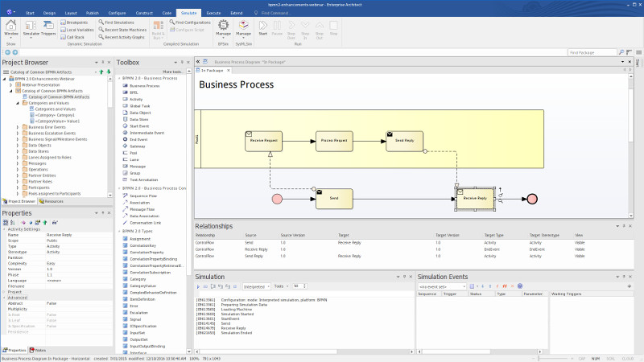Expand the Business Error Events folder

(19, 127)
